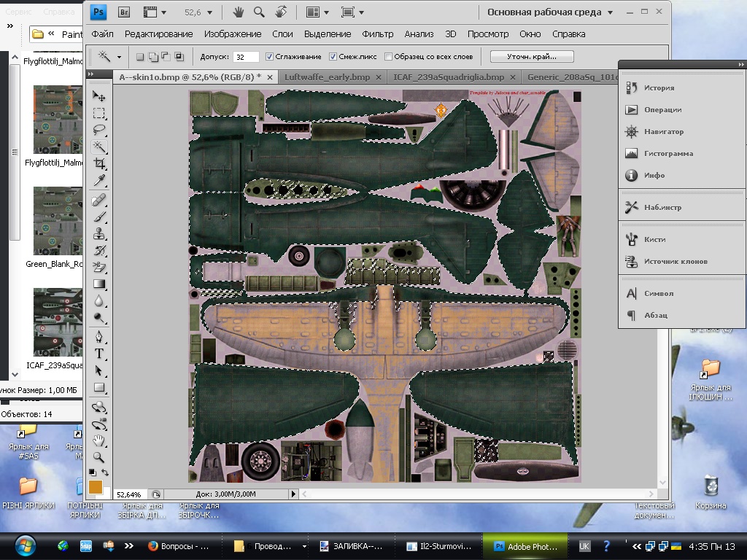
Task: Click the Допуск tolerance input field
Action: click(246, 57)
